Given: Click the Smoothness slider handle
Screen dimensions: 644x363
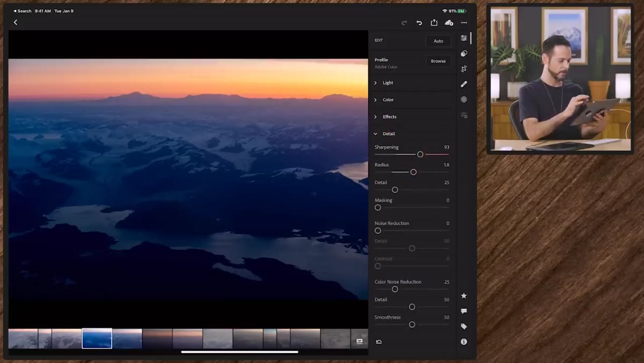Looking at the screenshot, I should (412, 325).
